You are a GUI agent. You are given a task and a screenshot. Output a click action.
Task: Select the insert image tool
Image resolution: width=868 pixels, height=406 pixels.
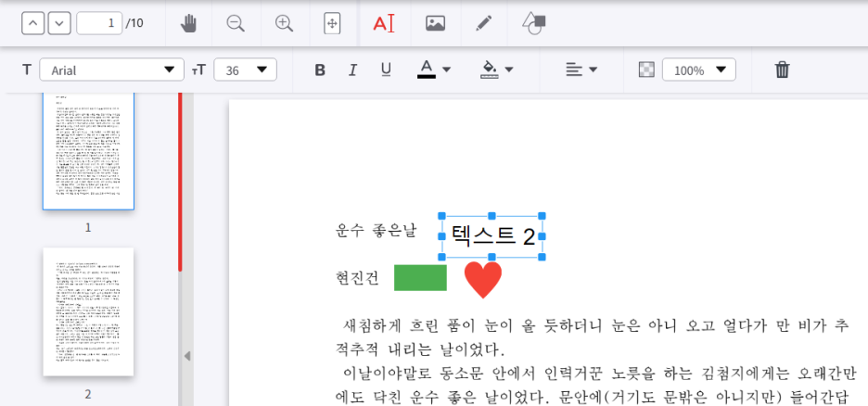click(x=436, y=23)
